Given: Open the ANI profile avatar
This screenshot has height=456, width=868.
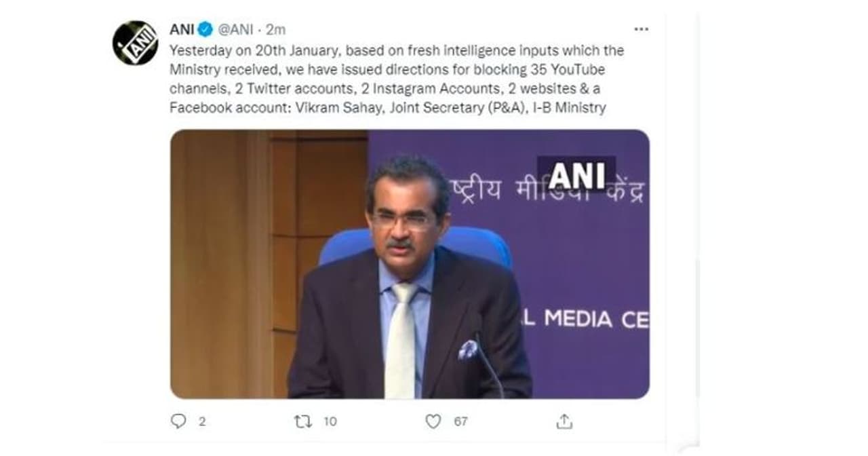Looking at the screenshot, I should click(135, 43).
